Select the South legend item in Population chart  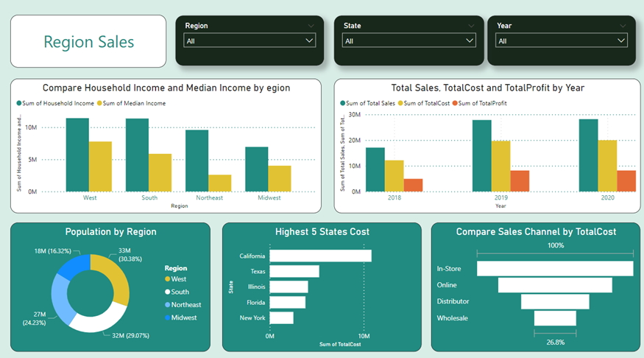pyautogui.click(x=180, y=292)
